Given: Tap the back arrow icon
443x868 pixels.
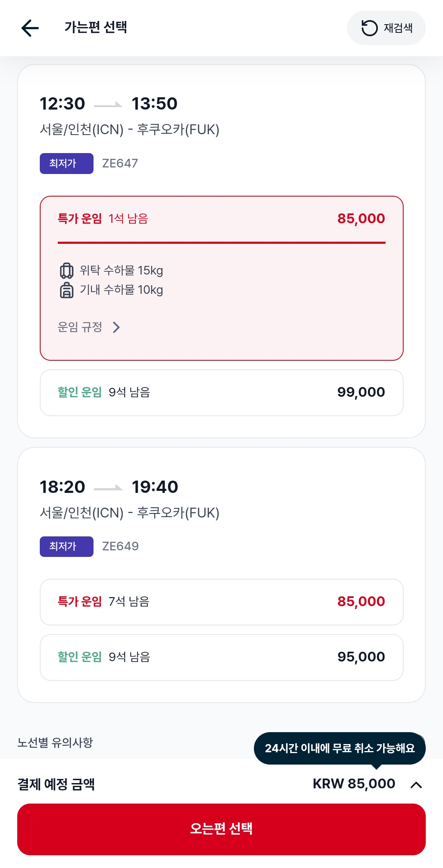Looking at the screenshot, I should [30, 28].
